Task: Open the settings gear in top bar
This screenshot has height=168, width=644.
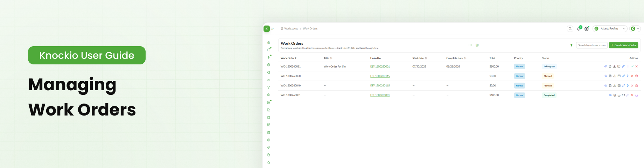Action: (x=587, y=29)
